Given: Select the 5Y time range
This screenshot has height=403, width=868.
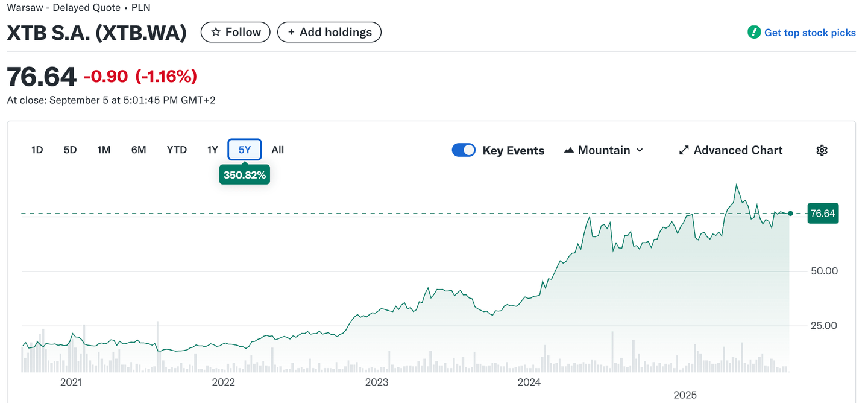Looking at the screenshot, I should click(x=245, y=150).
